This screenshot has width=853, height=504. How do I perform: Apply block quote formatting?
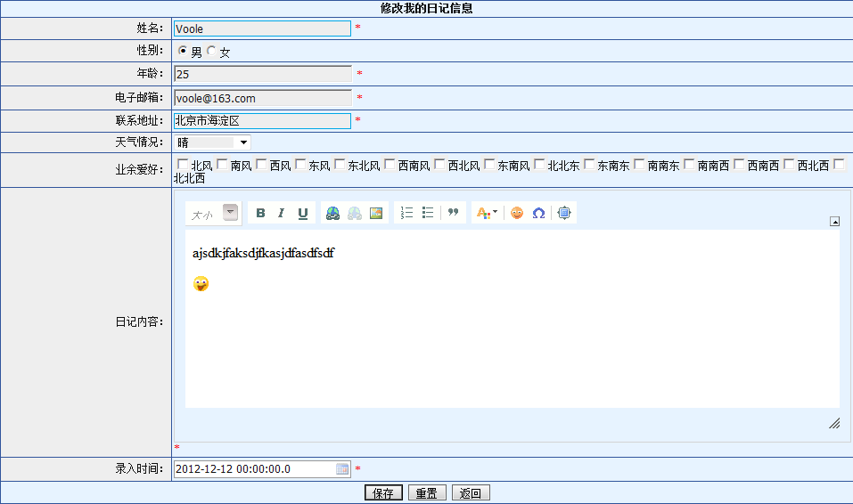pyautogui.click(x=453, y=213)
